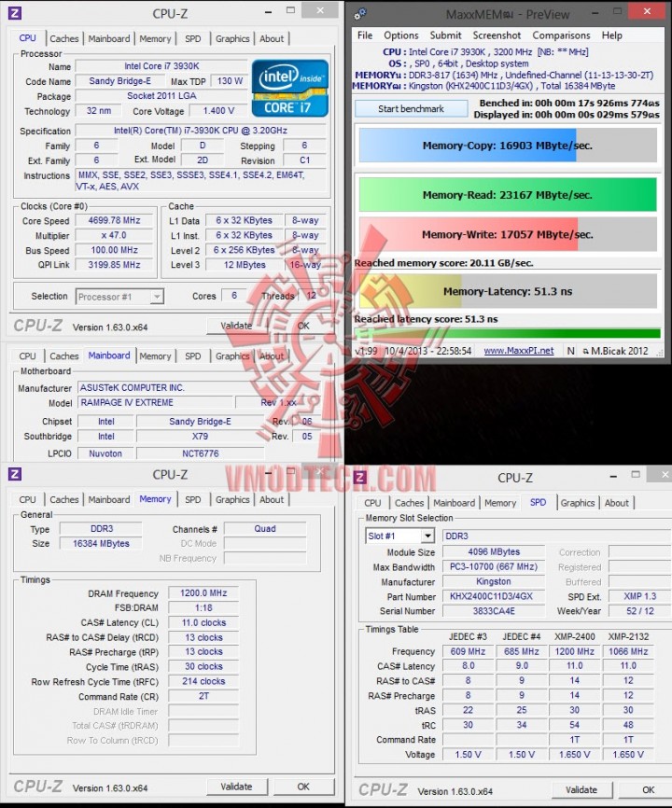The height and width of the screenshot is (808, 672).
Task: Open the Screenshot menu in MaxxMEM
Action: [497, 35]
